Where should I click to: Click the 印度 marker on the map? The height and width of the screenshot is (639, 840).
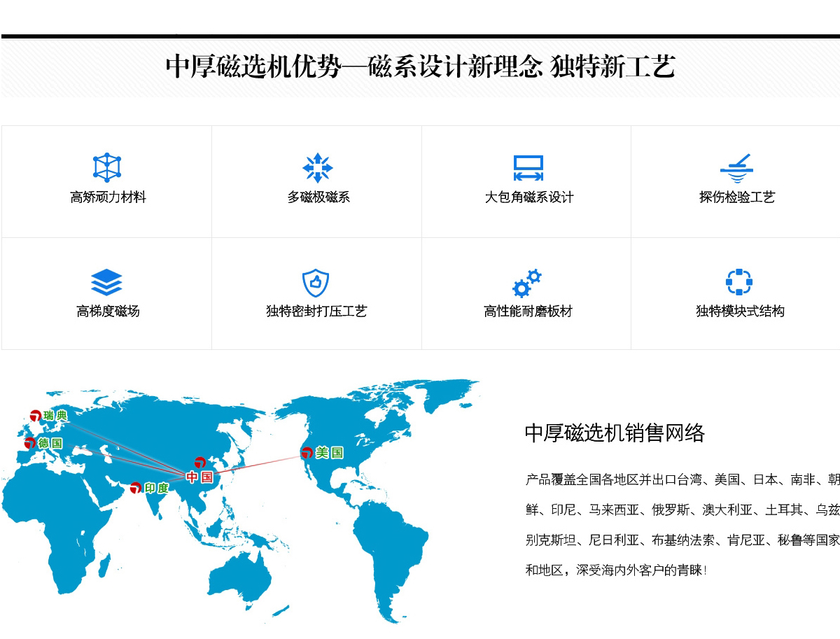(136, 488)
